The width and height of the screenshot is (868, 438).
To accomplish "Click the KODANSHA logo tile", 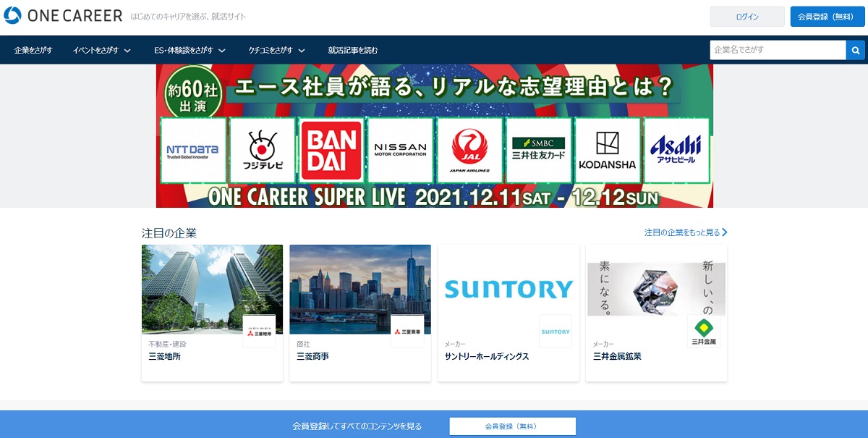I will (x=608, y=151).
